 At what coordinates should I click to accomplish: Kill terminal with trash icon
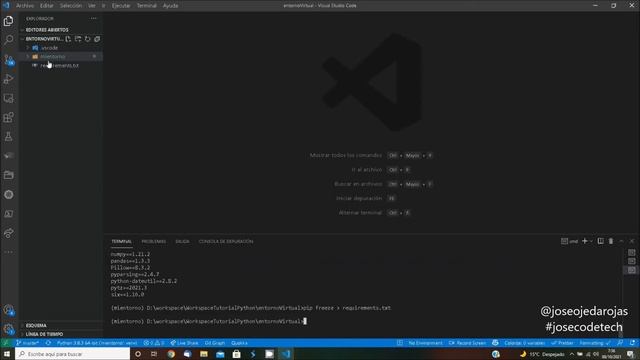tap(611, 241)
